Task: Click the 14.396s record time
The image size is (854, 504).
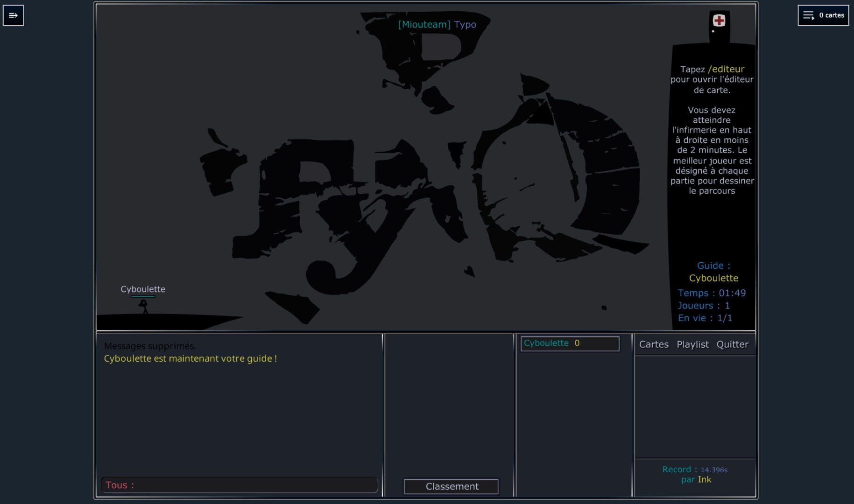Action: tap(714, 470)
